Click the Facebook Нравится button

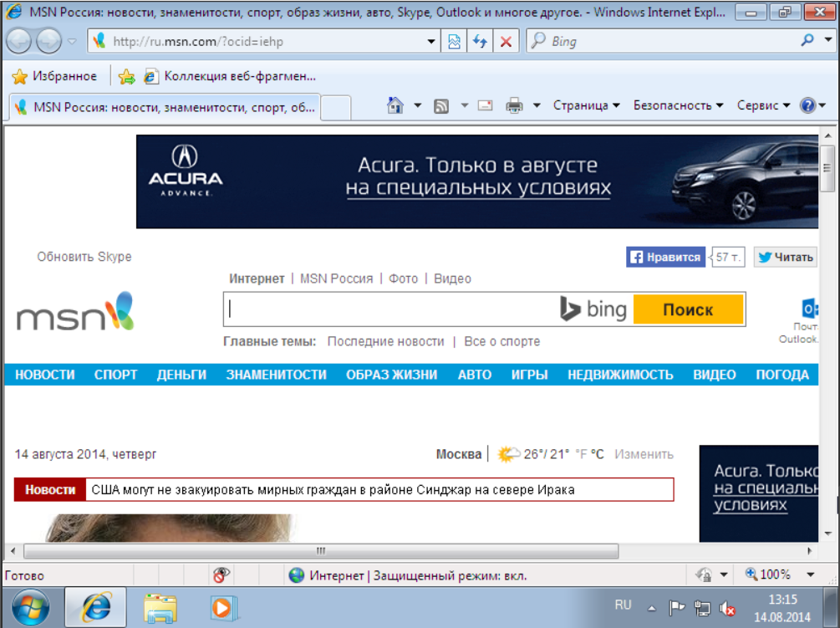click(666, 258)
